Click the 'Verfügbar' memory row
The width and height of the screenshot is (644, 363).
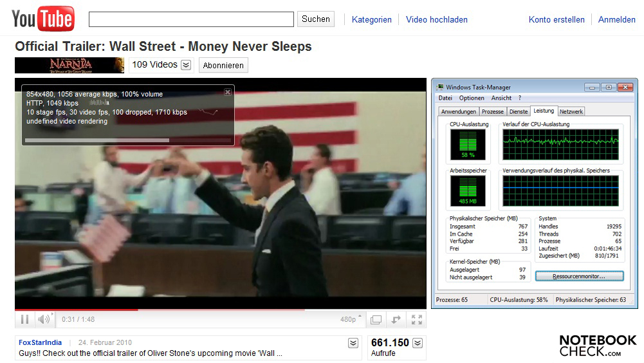(488, 241)
